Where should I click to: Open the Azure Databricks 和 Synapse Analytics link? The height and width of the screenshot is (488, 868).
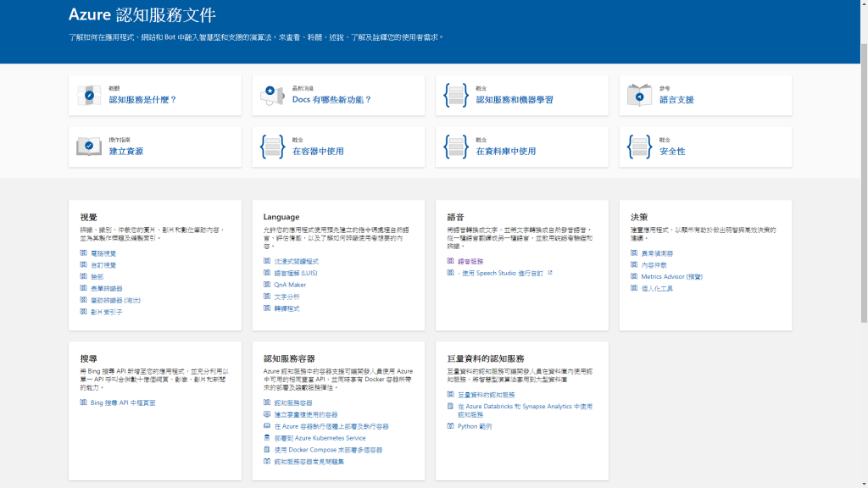pyautogui.click(x=525, y=410)
